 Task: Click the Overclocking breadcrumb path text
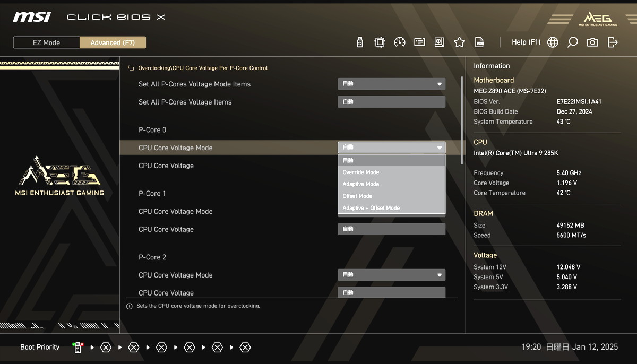click(203, 68)
